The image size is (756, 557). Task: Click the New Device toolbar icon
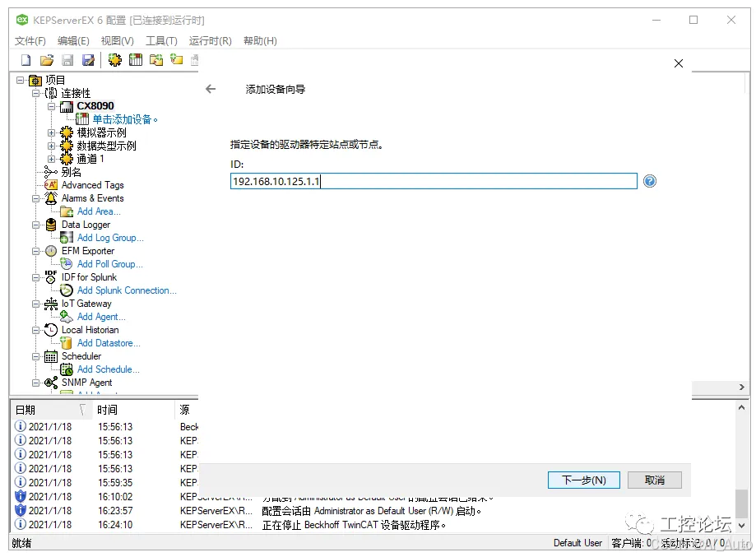(136, 60)
